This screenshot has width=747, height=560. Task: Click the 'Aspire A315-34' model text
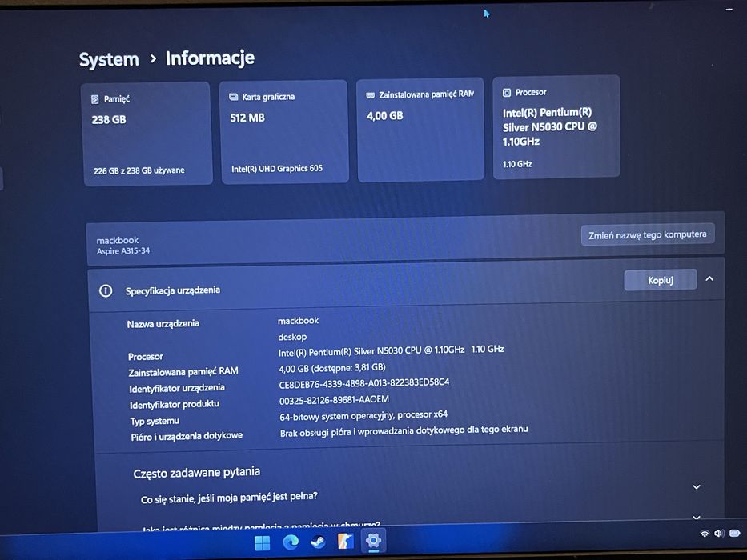coord(123,250)
